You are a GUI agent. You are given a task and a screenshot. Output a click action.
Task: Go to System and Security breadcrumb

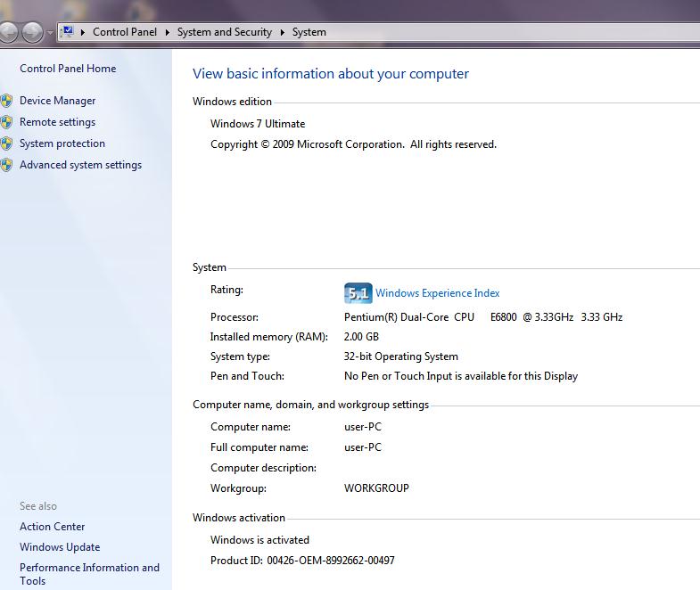click(224, 32)
